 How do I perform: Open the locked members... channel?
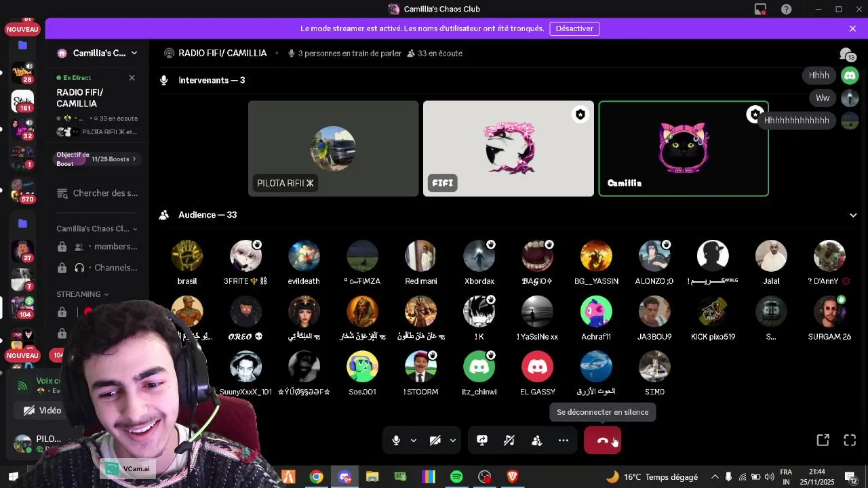97,247
